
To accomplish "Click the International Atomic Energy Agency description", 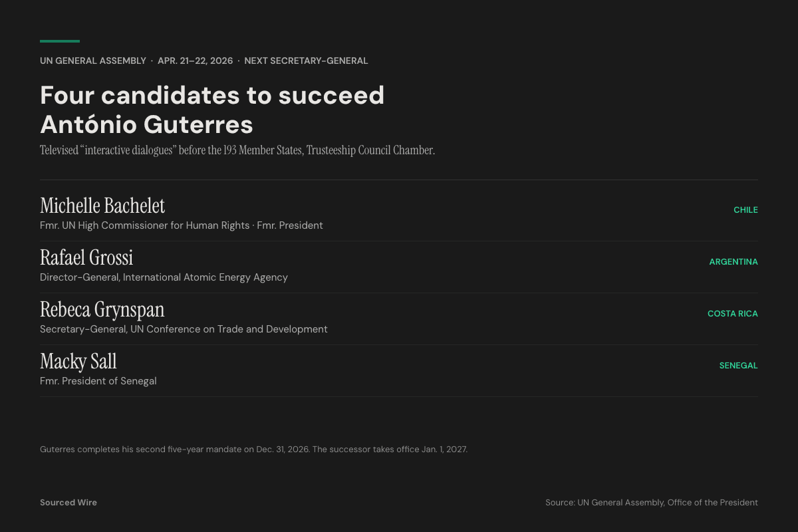I will 164,277.
